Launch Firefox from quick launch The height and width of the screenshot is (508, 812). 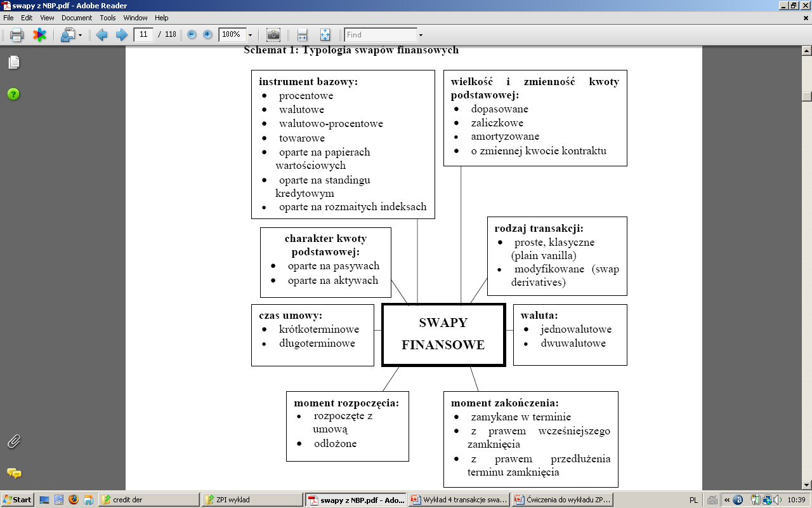pyautogui.click(x=74, y=500)
